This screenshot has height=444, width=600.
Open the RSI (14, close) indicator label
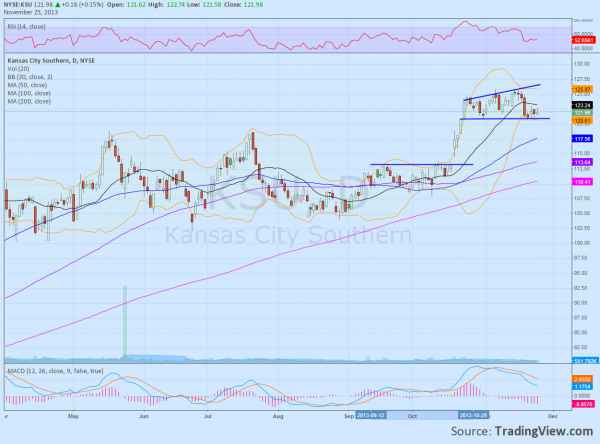(x=26, y=26)
